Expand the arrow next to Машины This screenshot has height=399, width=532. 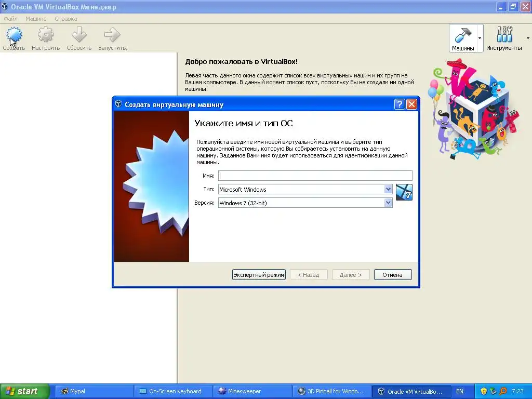click(480, 38)
